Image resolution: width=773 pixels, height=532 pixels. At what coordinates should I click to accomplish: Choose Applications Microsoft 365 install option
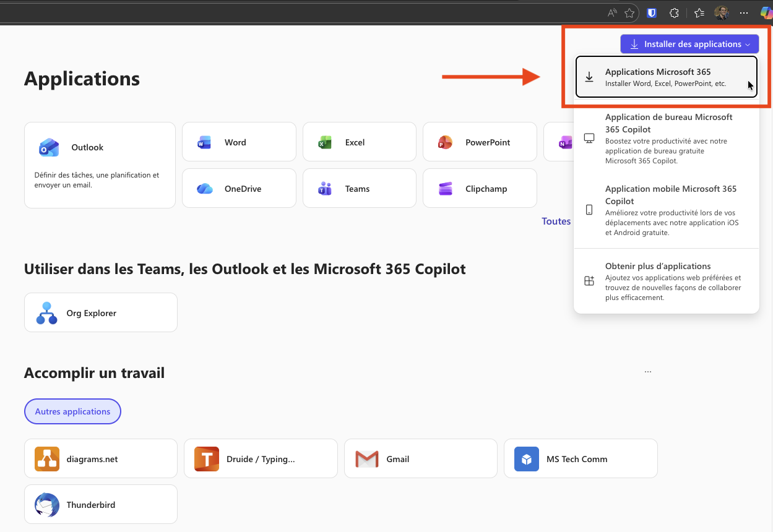pyautogui.click(x=666, y=77)
